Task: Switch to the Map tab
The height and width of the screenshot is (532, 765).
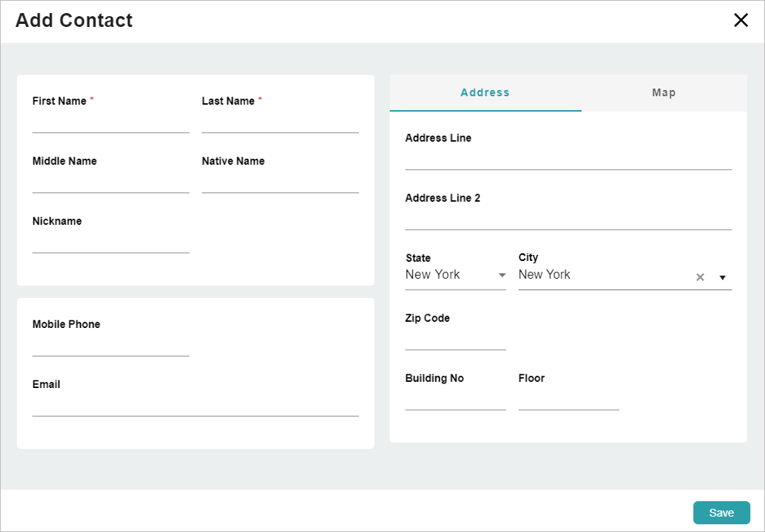Action: coord(663,92)
